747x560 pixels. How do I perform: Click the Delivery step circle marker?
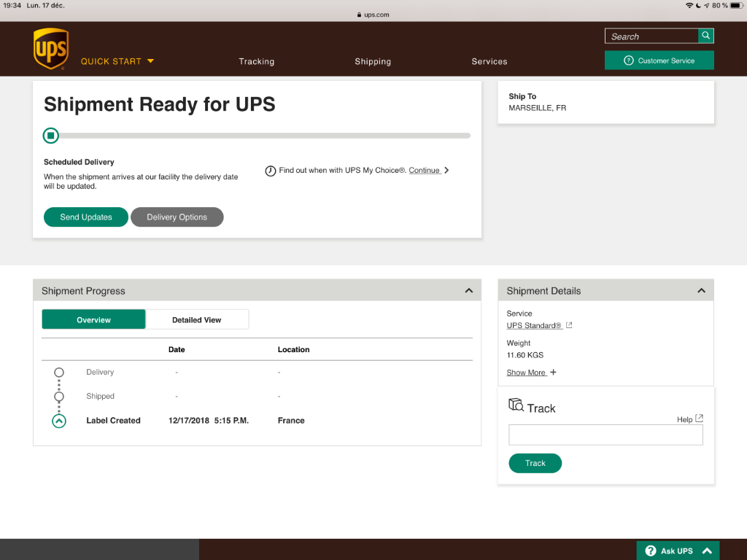point(59,372)
